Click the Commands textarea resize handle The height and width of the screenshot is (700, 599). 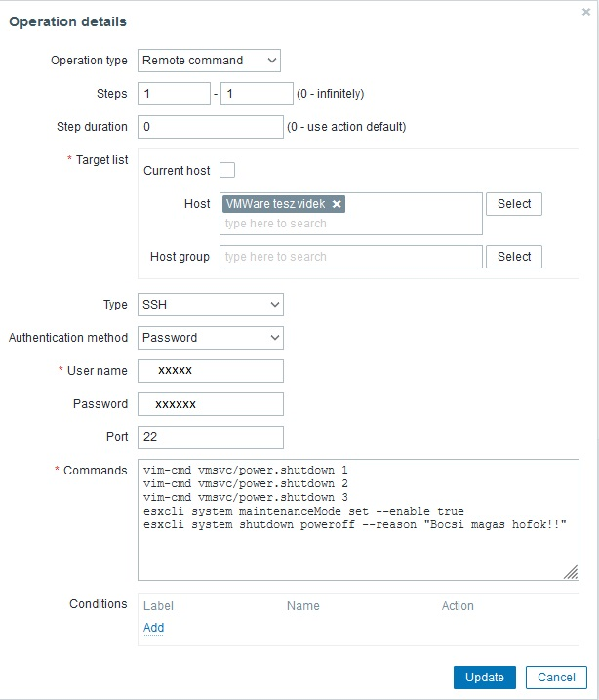pyautogui.click(x=571, y=575)
